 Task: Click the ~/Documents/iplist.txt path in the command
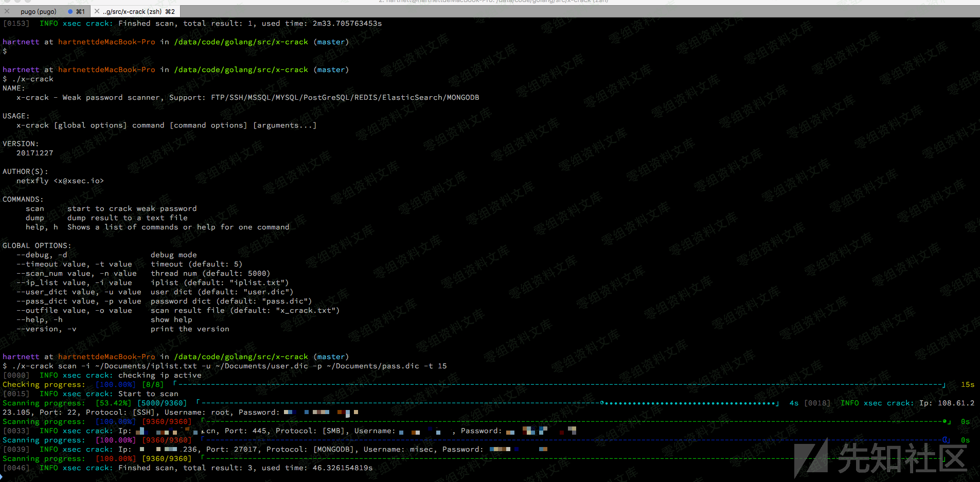[146, 366]
